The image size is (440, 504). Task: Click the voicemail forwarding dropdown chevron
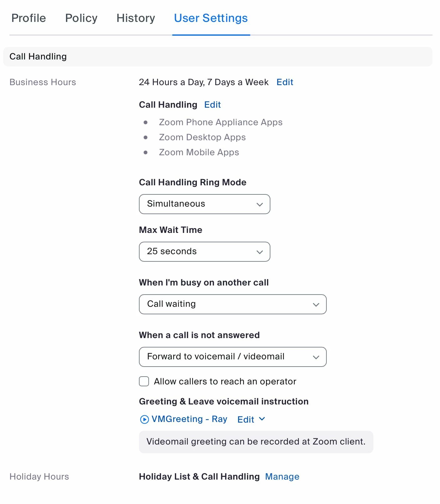coord(316,357)
